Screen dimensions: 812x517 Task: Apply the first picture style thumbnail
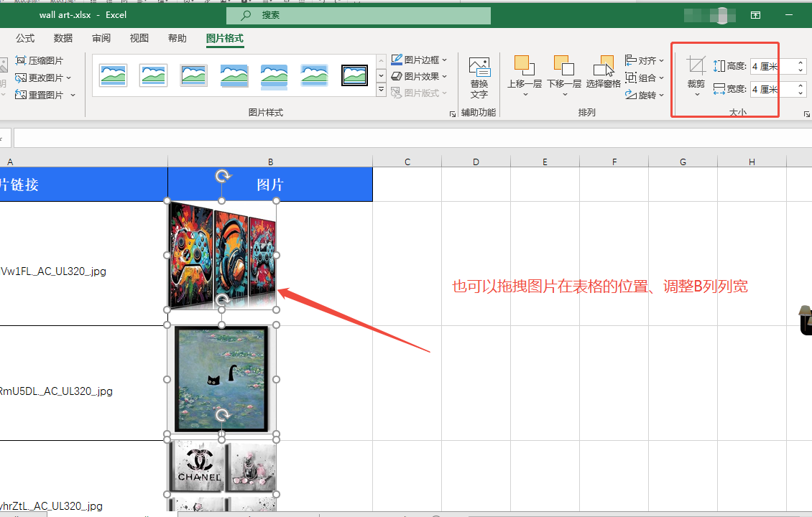point(114,75)
